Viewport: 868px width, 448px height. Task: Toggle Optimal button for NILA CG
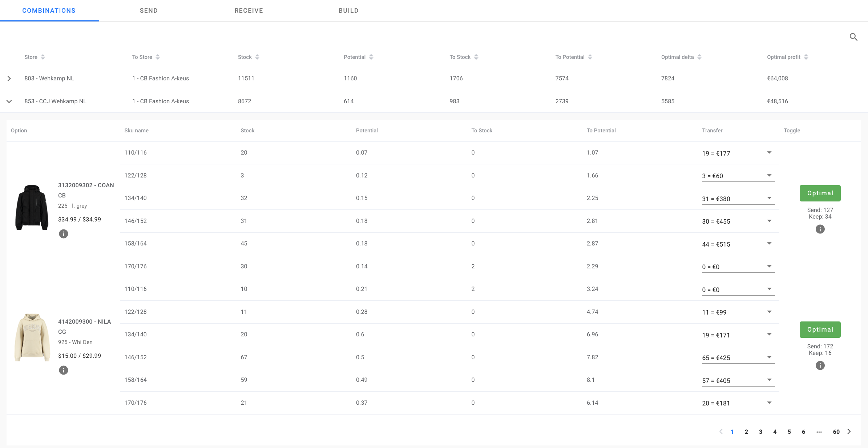point(820,329)
